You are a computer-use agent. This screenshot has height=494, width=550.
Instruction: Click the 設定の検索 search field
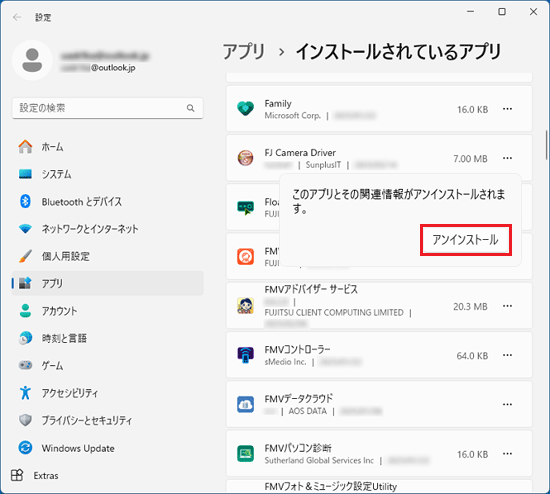[x=107, y=108]
